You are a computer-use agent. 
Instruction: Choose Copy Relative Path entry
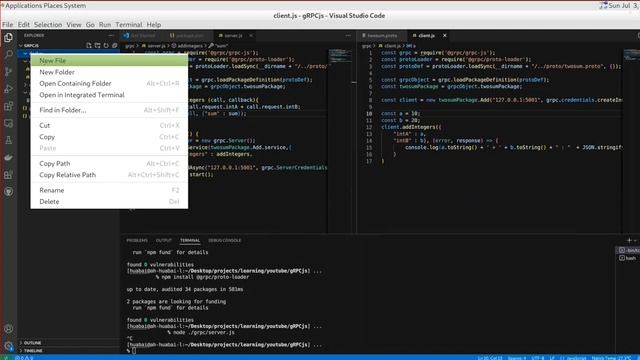click(x=109, y=175)
